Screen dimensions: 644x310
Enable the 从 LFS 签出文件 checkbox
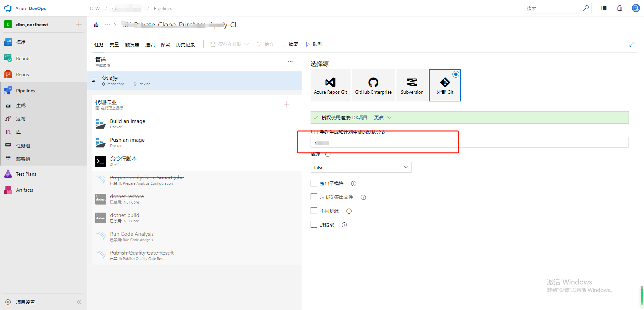(314, 197)
